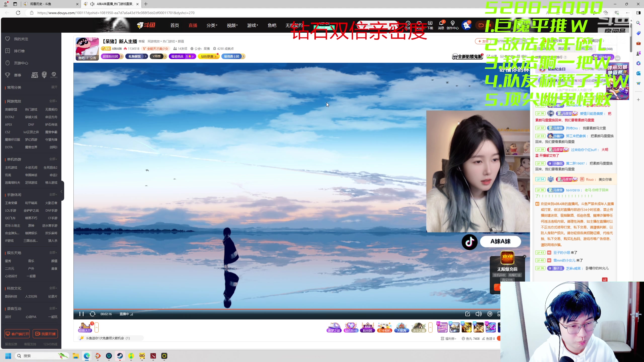The width and height of the screenshot is (644, 362).
Task: Switch to 观看历史 - 斗鱼 browser tab
Action: [x=50, y=4]
